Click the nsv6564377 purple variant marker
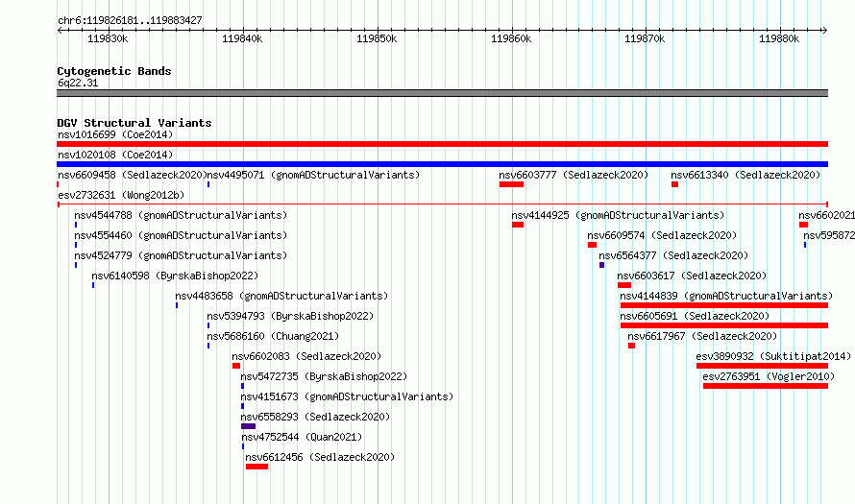Image resolution: width=855 pixels, height=504 pixels. (601, 265)
